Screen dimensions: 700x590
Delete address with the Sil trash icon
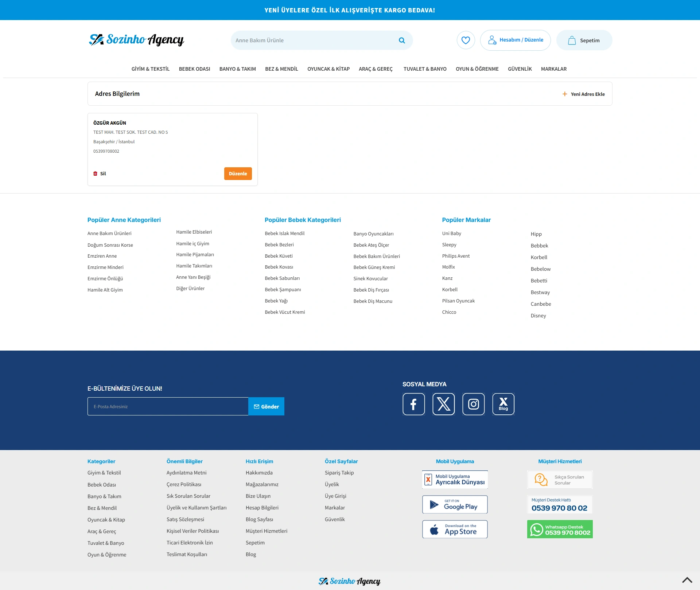coord(96,173)
